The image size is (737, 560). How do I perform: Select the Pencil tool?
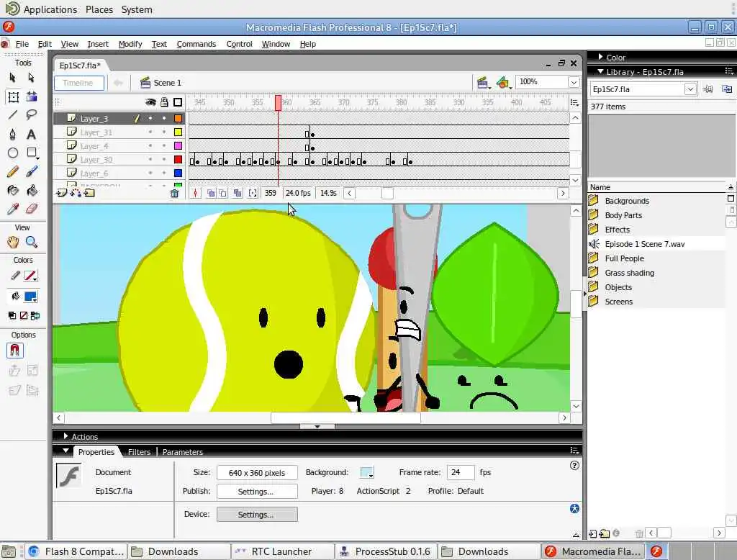coord(13,171)
